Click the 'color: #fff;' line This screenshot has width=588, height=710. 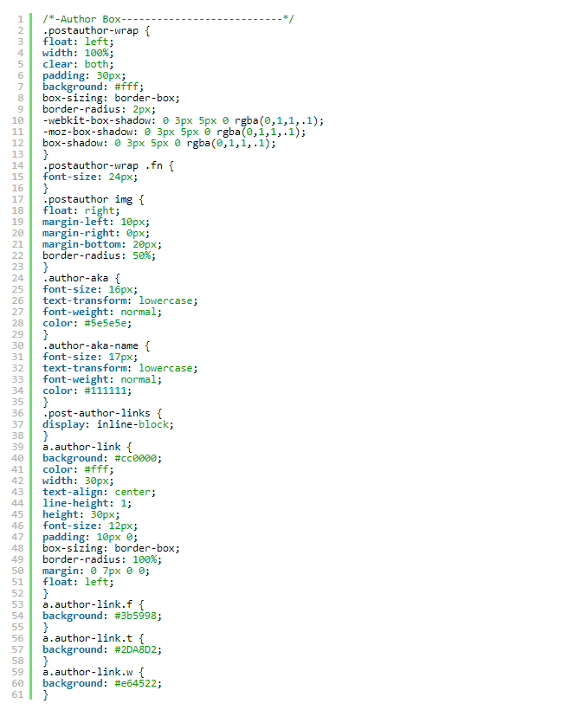78,469
